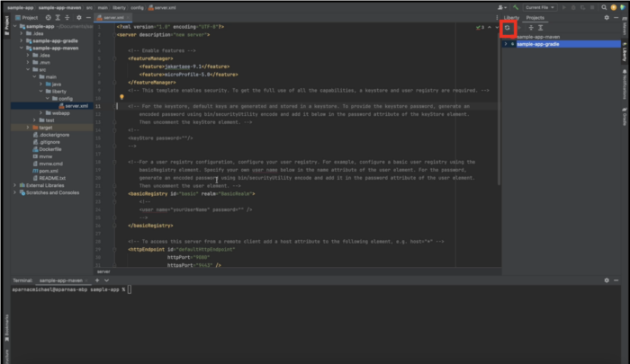Toggle the Maven side tool button
Viewport: 630px width, 364px height.
[x=625, y=26]
